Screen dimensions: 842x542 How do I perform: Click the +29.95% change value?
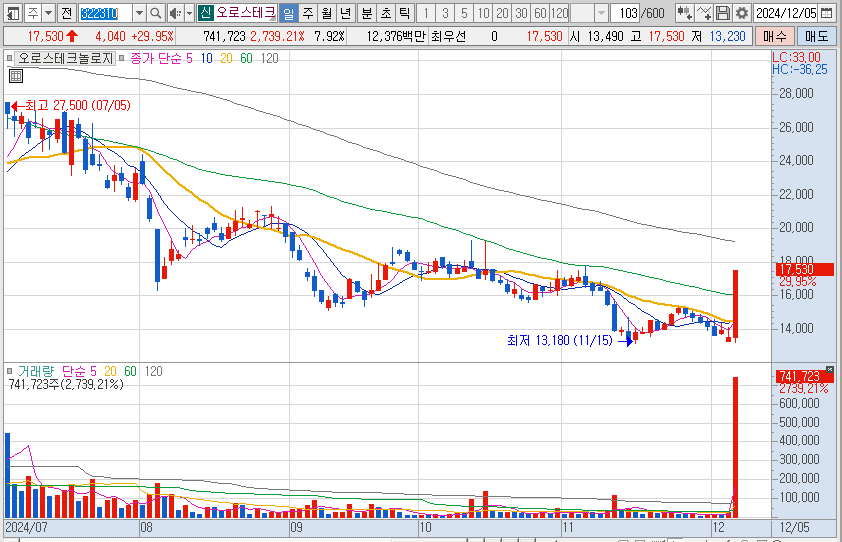click(153, 37)
